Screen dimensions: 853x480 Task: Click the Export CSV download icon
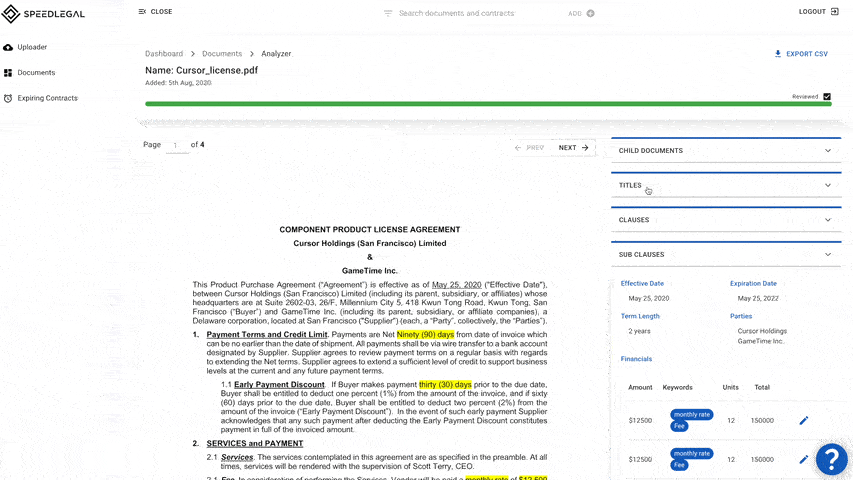pyautogui.click(x=778, y=53)
